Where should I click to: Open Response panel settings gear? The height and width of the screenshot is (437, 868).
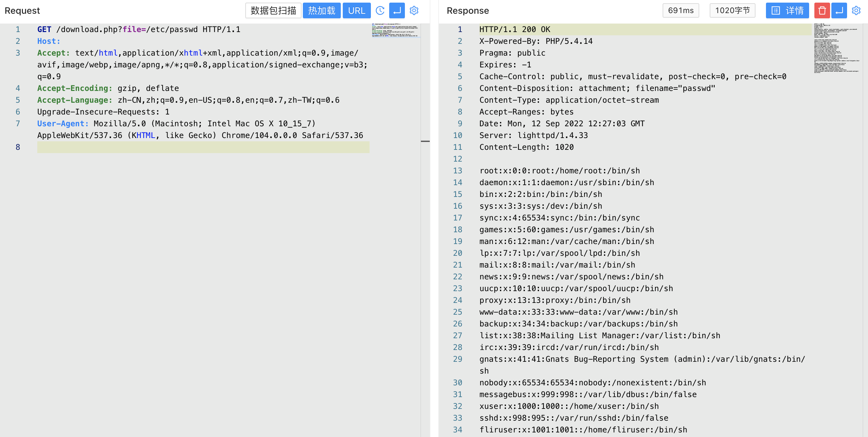point(856,10)
